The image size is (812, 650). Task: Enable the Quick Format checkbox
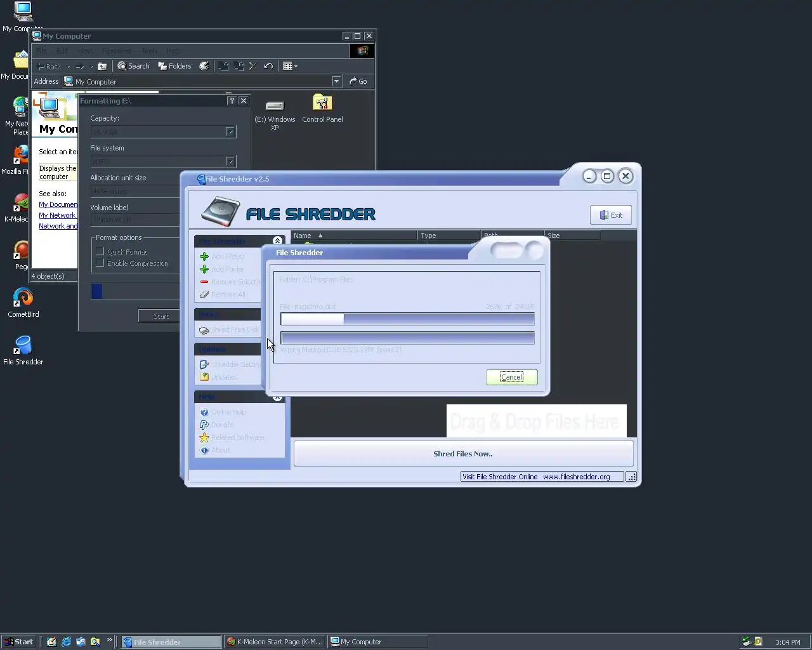tap(100, 251)
